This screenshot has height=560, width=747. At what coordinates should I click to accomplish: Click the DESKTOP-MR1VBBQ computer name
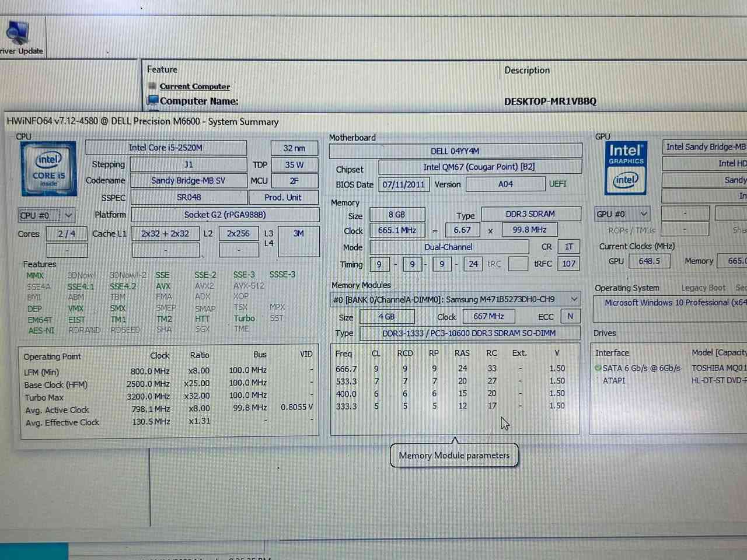click(x=550, y=101)
